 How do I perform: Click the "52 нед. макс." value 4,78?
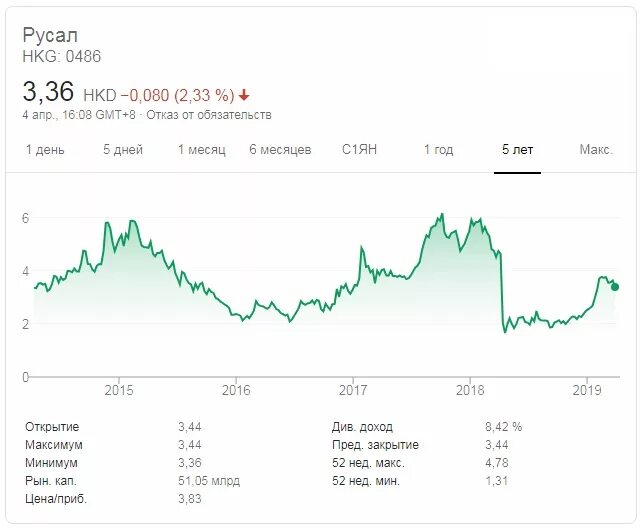[x=497, y=463]
